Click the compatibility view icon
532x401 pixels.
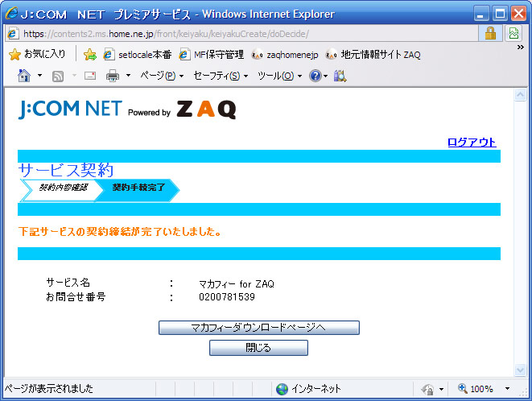(513, 33)
